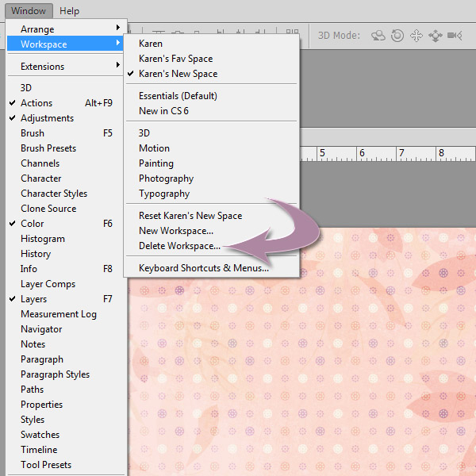Select the 3D rotate object icon

(x=378, y=36)
